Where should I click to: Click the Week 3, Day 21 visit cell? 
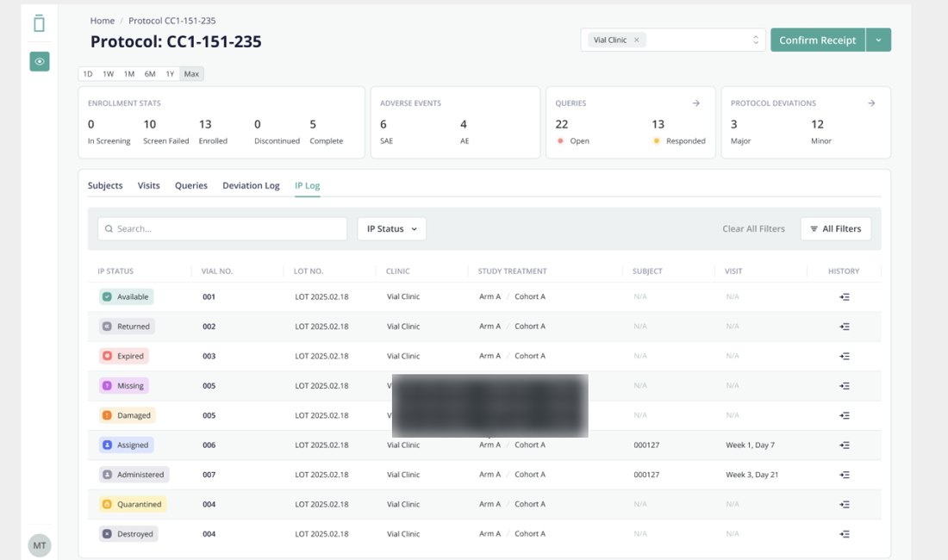coord(752,475)
